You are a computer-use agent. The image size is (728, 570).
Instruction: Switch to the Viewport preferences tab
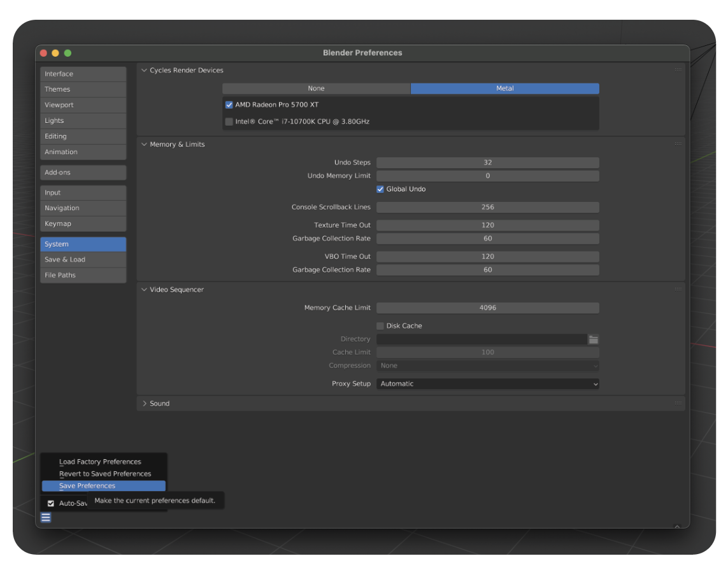[x=83, y=105]
